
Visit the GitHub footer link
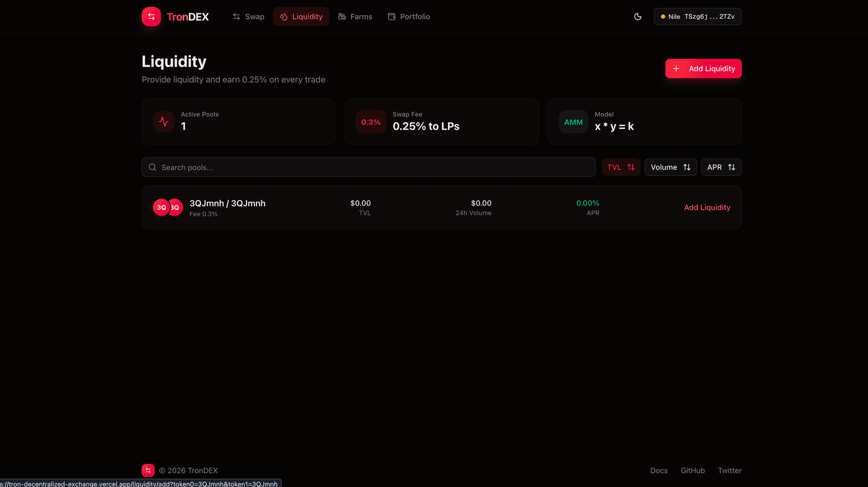(x=693, y=470)
